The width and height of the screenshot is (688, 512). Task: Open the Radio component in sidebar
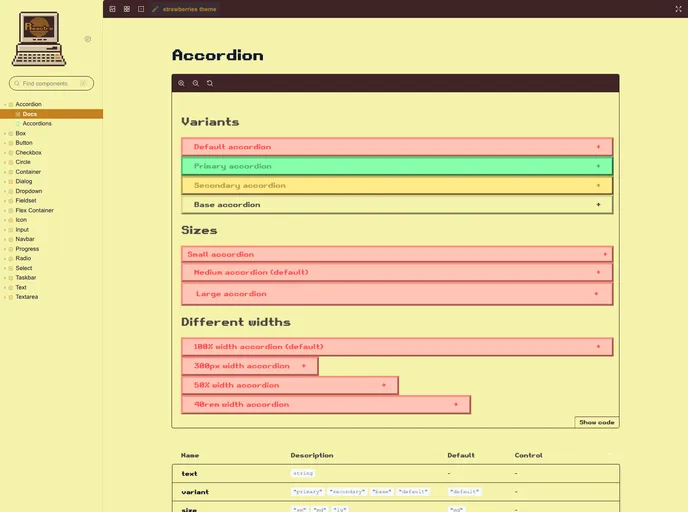23,258
